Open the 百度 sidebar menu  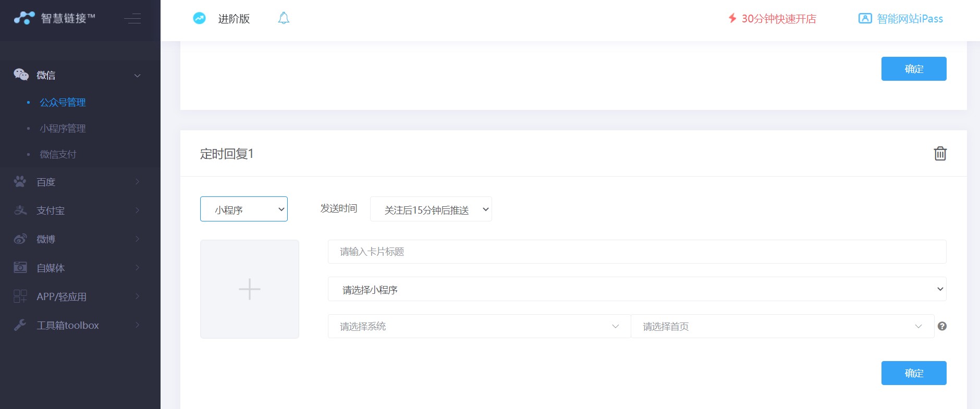click(80, 182)
